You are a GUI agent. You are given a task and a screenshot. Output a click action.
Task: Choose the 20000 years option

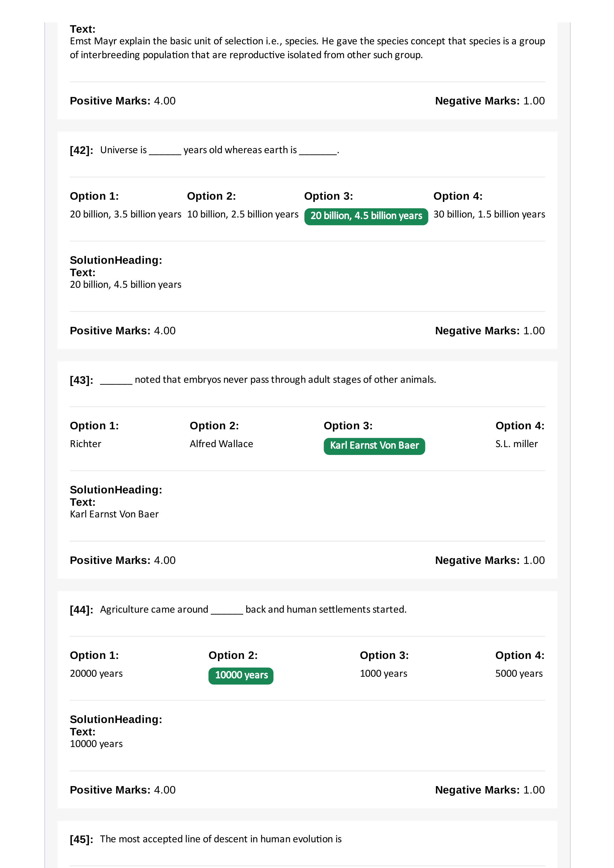(x=96, y=673)
